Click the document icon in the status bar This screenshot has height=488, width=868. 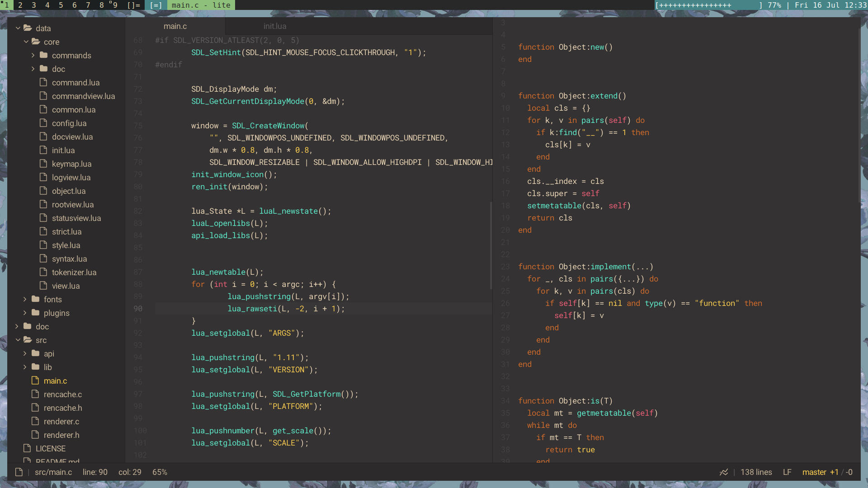[x=19, y=472]
